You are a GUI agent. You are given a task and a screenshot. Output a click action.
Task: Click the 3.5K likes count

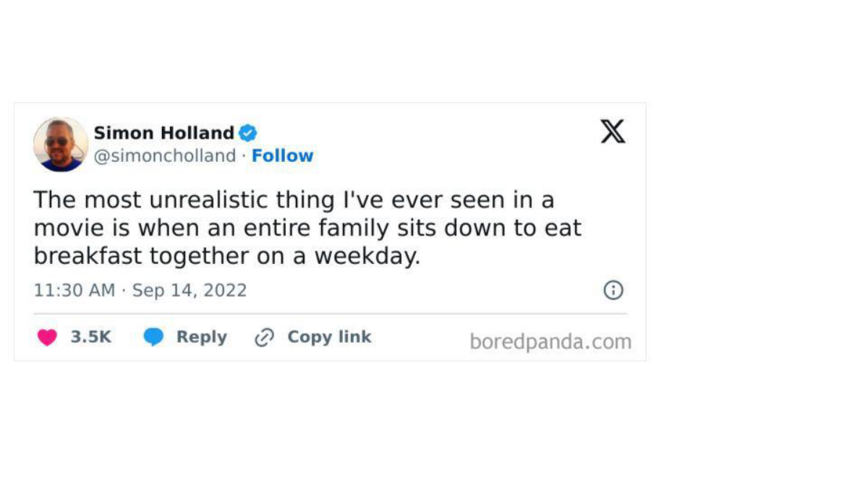[91, 337]
